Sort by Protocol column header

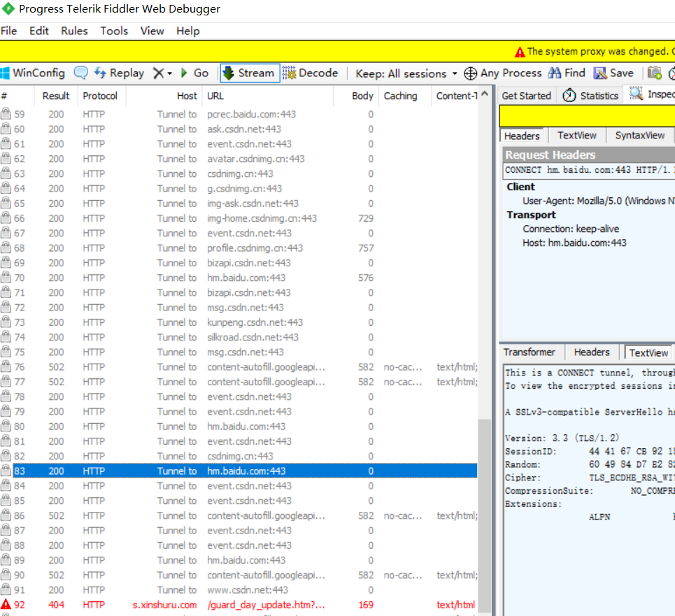(100, 96)
